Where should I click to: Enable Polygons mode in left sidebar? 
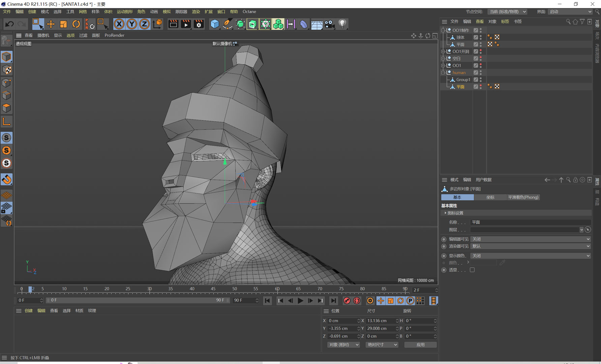6,108
